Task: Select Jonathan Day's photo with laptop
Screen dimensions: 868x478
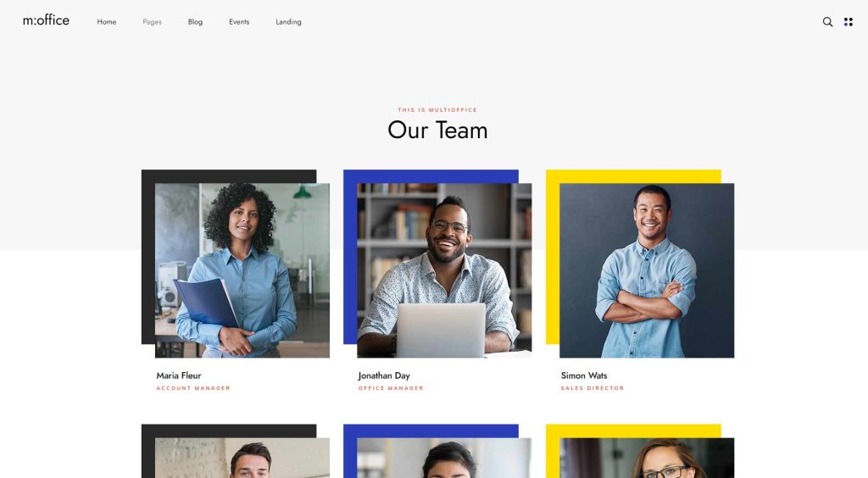Action: click(444, 270)
